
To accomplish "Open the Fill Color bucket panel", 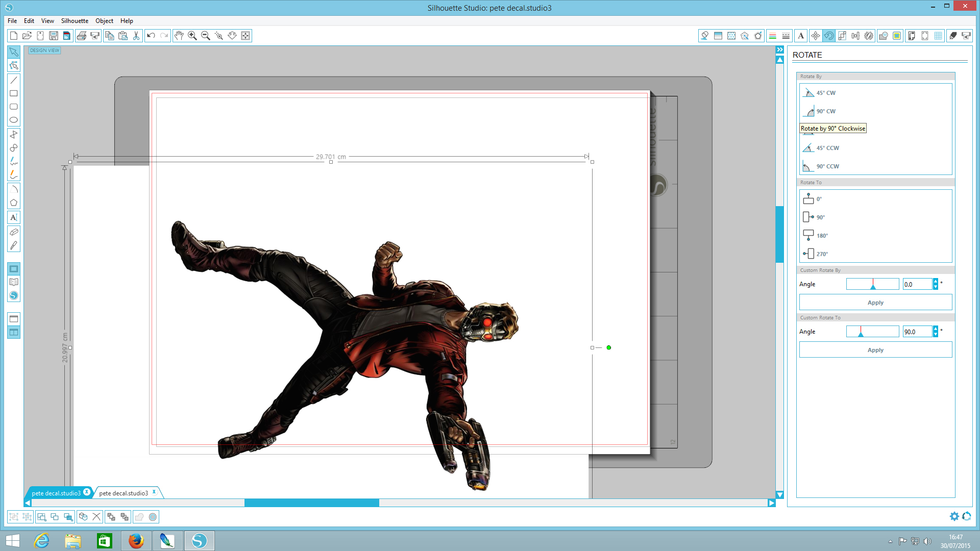I will click(705, 36).
